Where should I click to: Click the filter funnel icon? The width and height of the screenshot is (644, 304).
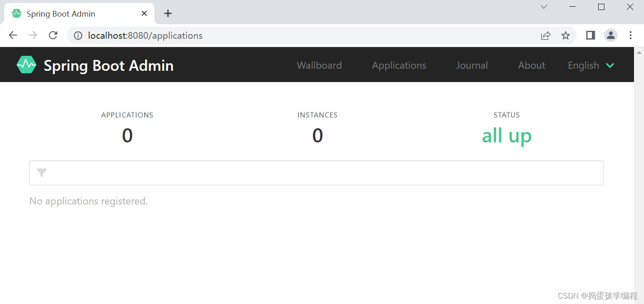42,173
